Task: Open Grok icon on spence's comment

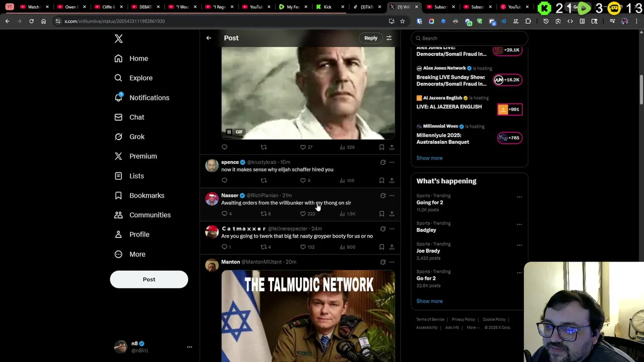Action: pos(383,162)
